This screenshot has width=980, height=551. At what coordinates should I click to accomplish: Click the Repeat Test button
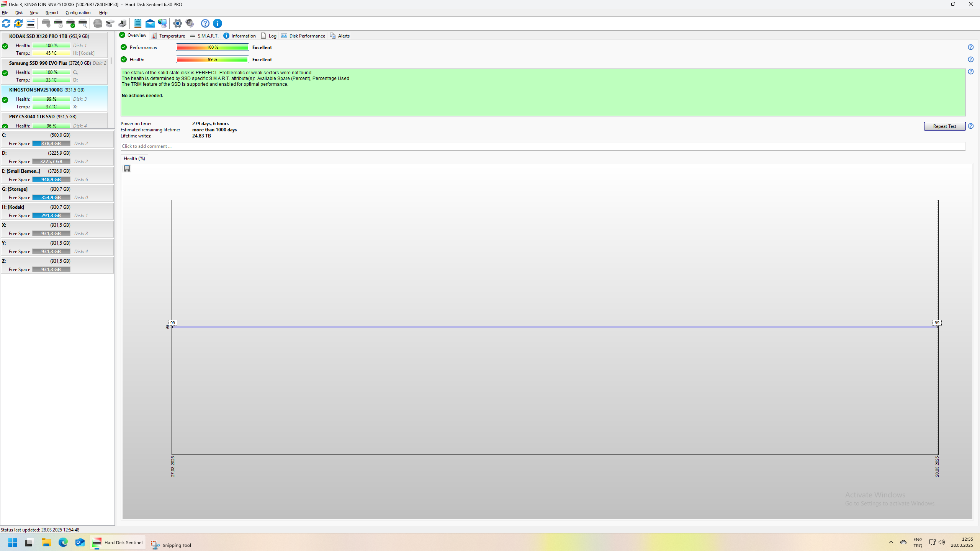[944, 126]
